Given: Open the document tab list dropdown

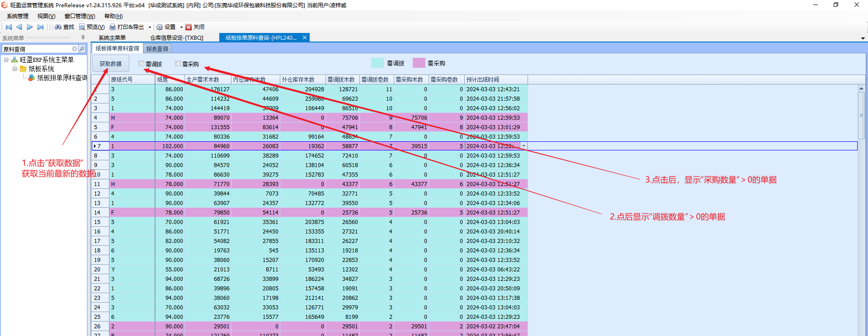Looking at the screenshot, I should click(x=863, y=38).
